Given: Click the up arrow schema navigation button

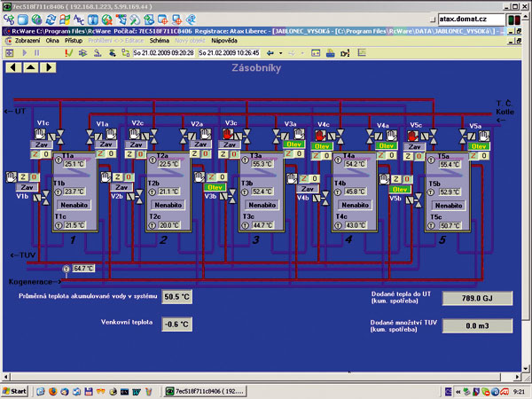Looking at the screenshot, I should tap(30, 67).
